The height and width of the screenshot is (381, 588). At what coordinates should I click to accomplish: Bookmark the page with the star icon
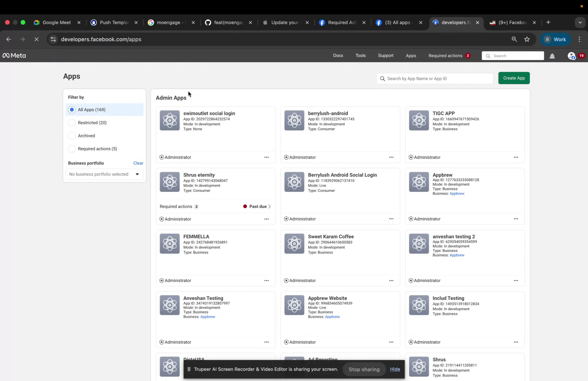pyautogui.click(x=527, y=39)
